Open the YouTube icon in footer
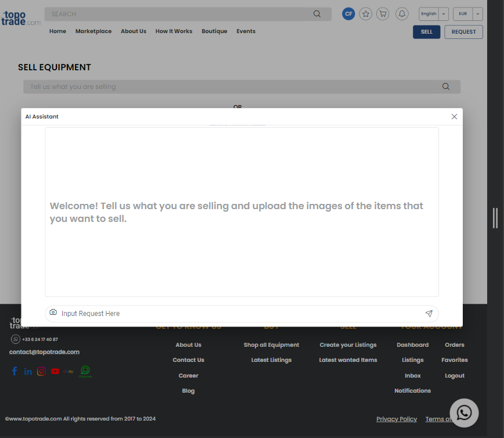The image size is (504, 438). pos(55,371)
